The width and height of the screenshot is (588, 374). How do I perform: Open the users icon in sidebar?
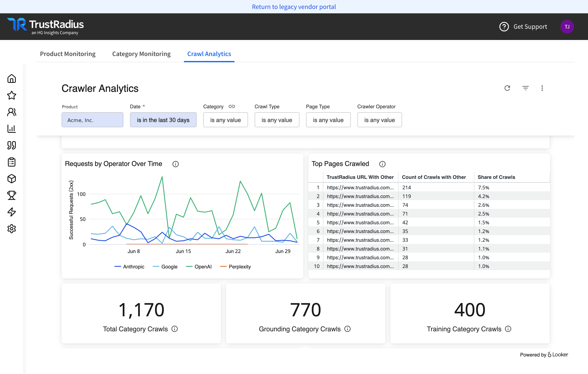(x=11, y=112)
